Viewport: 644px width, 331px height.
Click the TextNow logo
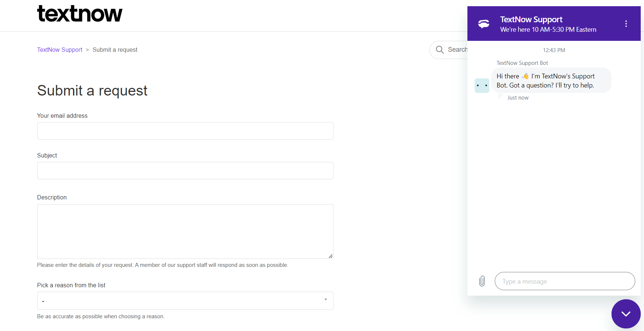80,14
